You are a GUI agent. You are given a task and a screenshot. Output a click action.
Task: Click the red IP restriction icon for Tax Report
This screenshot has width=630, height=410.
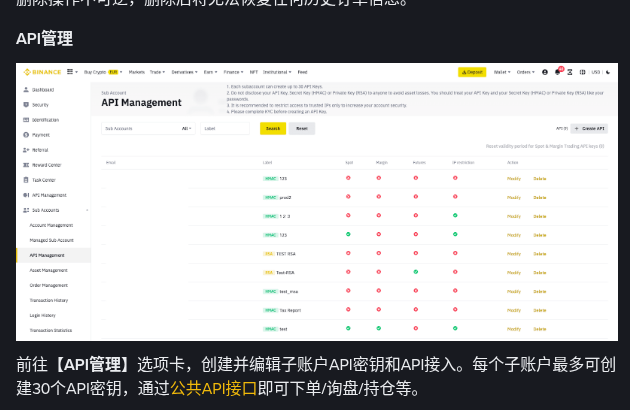coord(455,310)
